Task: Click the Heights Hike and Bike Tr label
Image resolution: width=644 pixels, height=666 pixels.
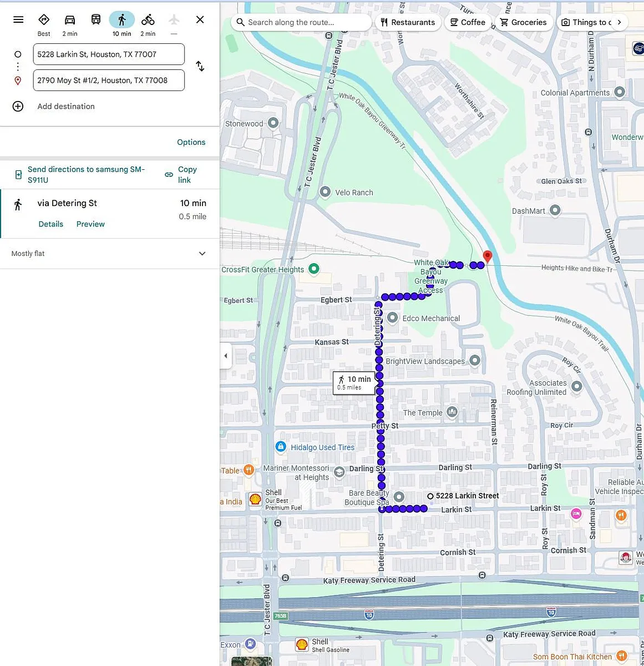Action: (577, 269)
